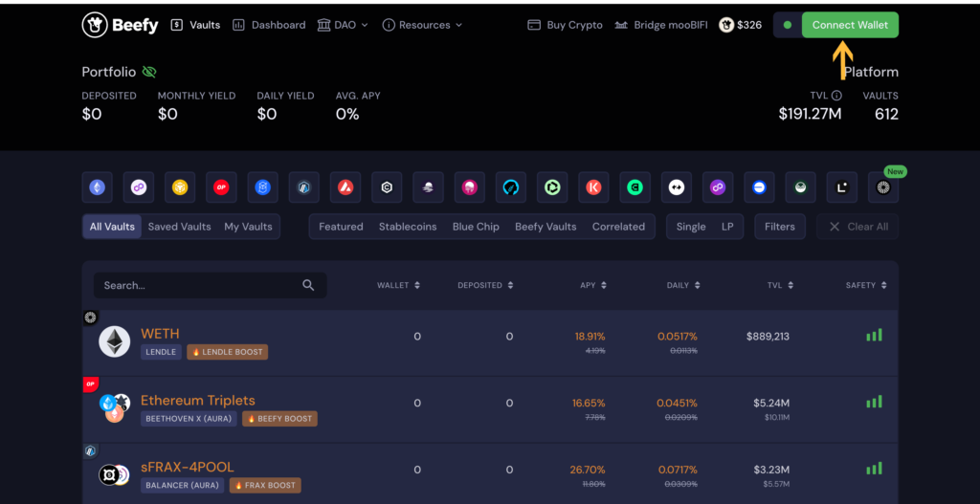The width and height of the screenshot is (980, 504).
Task: Click the Kava chain filter icon
Action: click(593, 187)
